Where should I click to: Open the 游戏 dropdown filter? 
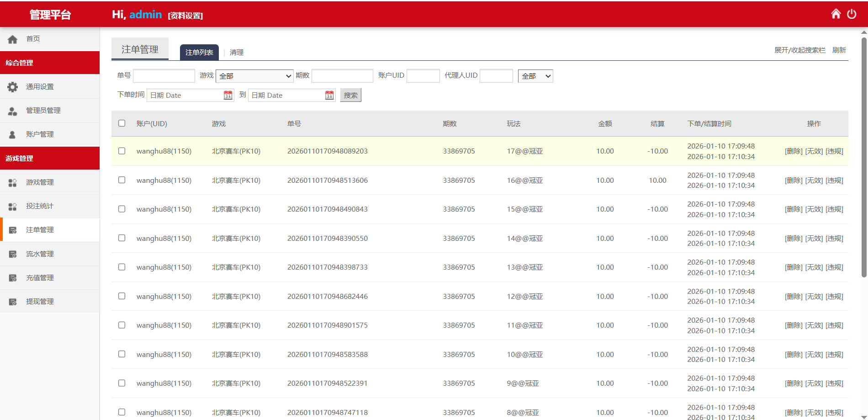tap(254, 76)
